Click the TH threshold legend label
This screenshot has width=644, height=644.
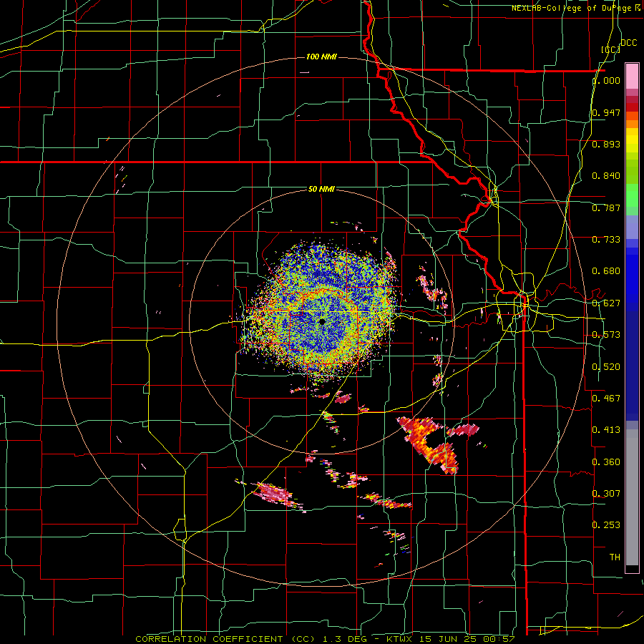tap(615, 557)
